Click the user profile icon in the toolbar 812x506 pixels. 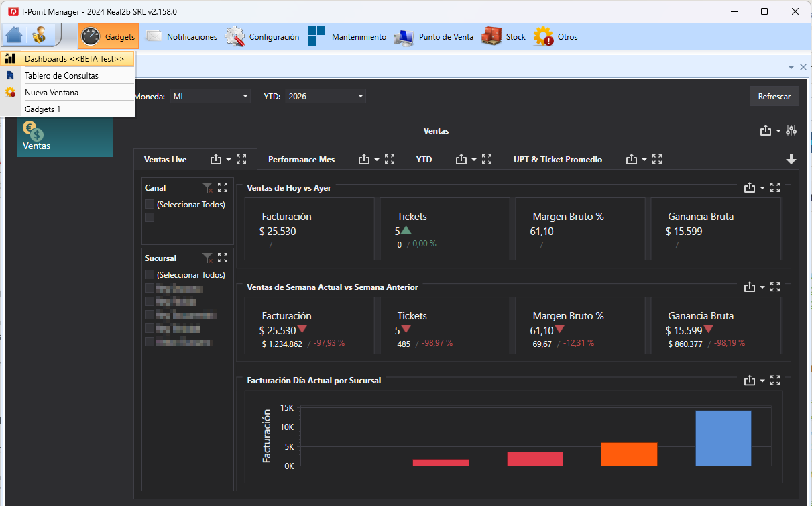[x=40, y=35]
